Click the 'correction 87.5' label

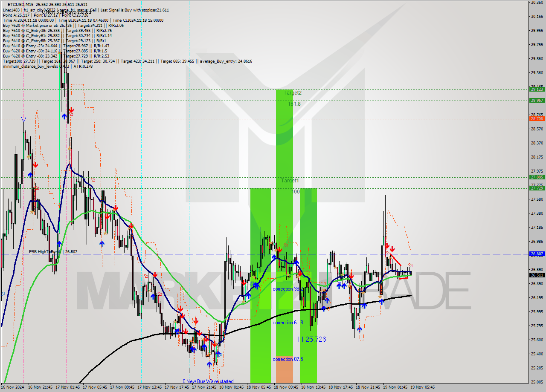point(288,359)
